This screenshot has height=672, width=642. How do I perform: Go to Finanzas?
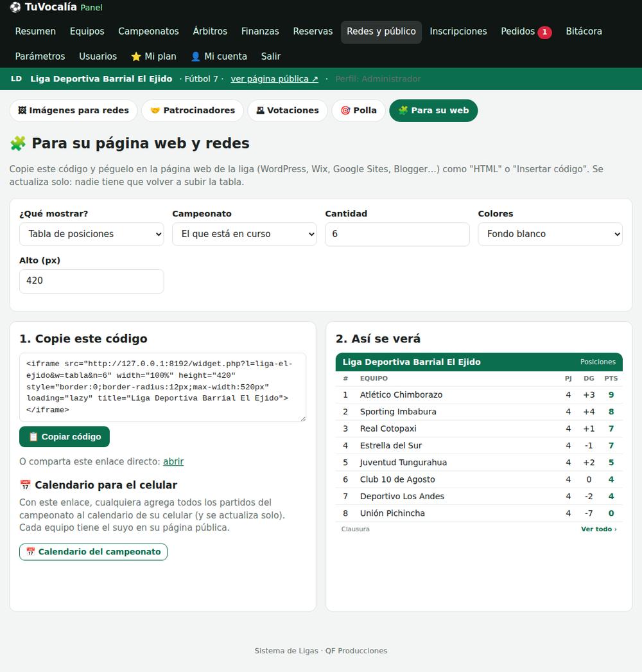260,31
